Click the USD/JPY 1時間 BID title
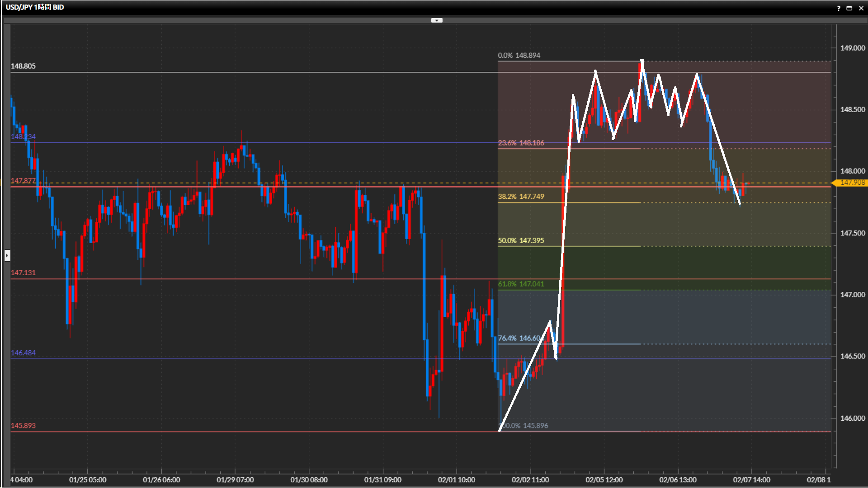The width and height of the screenshot is (868, 488). 35,7
